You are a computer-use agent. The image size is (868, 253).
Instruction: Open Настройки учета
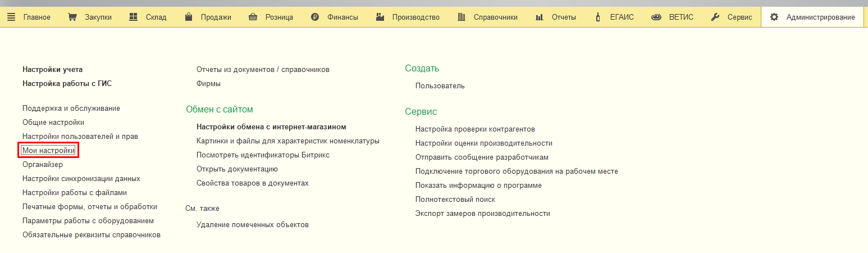[x=52, y=70]
